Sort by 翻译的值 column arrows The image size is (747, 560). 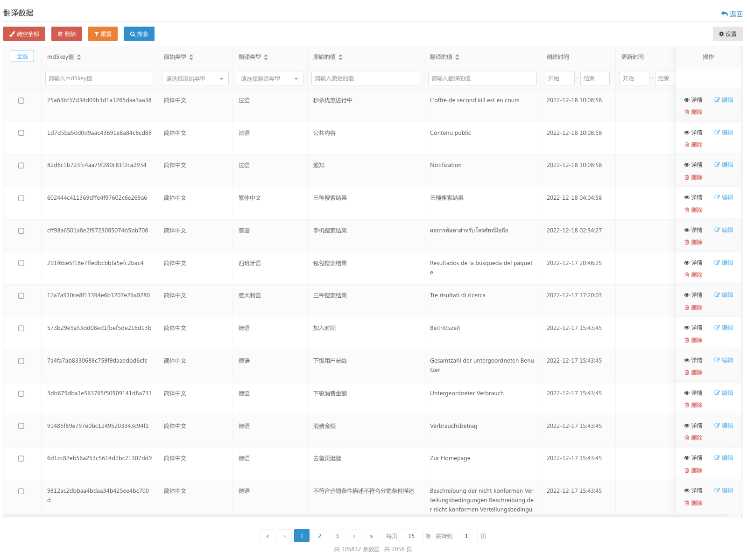(x=457, y=57)
